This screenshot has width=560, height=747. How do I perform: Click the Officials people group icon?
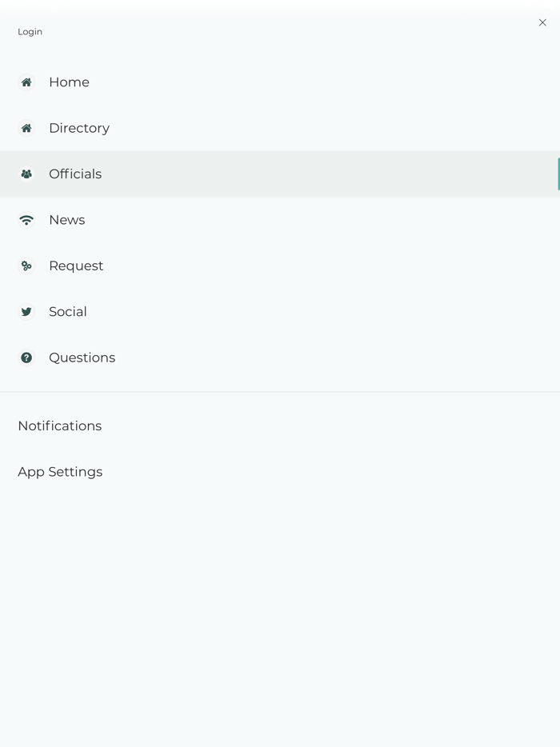26,174
